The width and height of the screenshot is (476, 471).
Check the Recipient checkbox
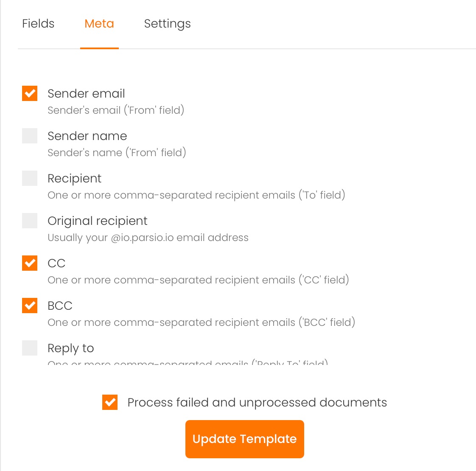29,178
